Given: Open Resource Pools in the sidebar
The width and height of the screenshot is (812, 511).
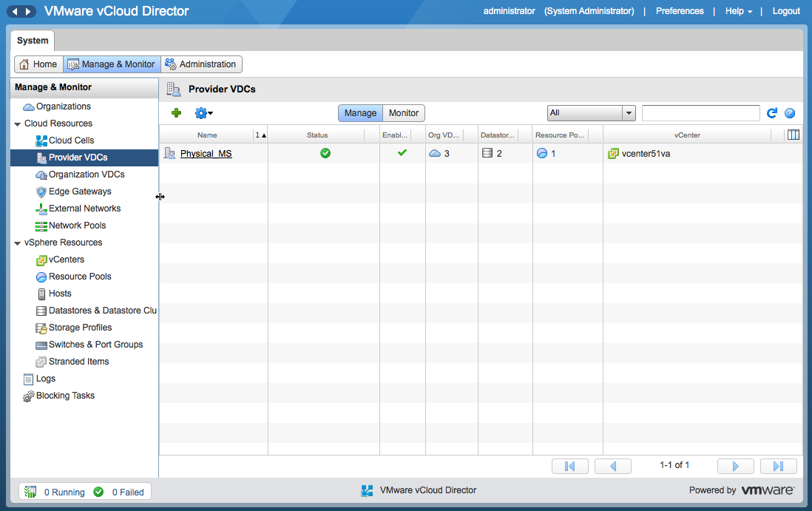Looking at the screenshot, I should click(x=80, y=277).
